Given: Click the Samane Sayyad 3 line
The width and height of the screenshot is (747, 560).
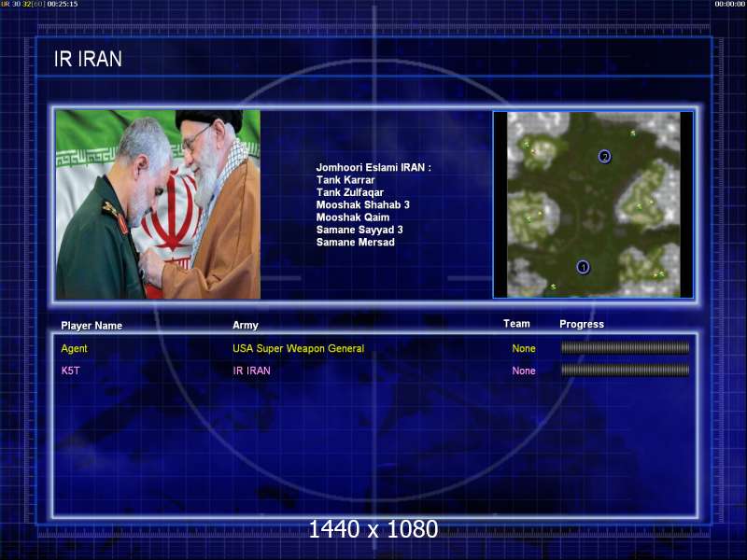Looking at the screenshot, I should (359, 230).
